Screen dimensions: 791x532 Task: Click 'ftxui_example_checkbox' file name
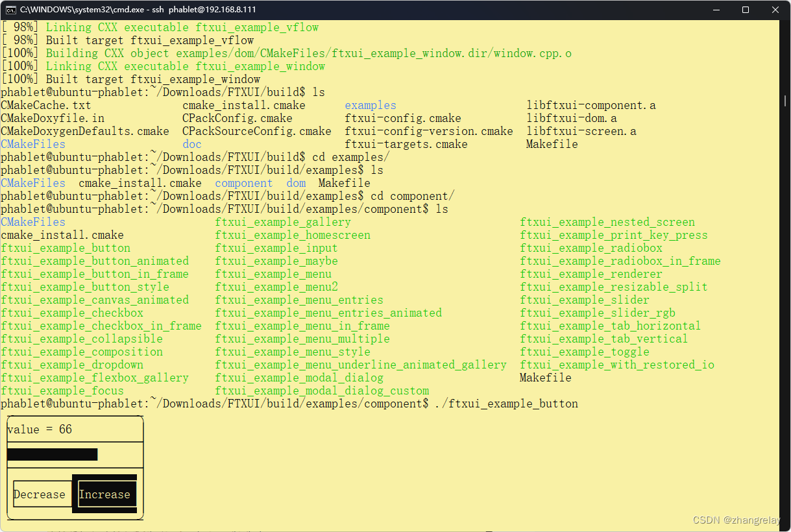[72, 313]
